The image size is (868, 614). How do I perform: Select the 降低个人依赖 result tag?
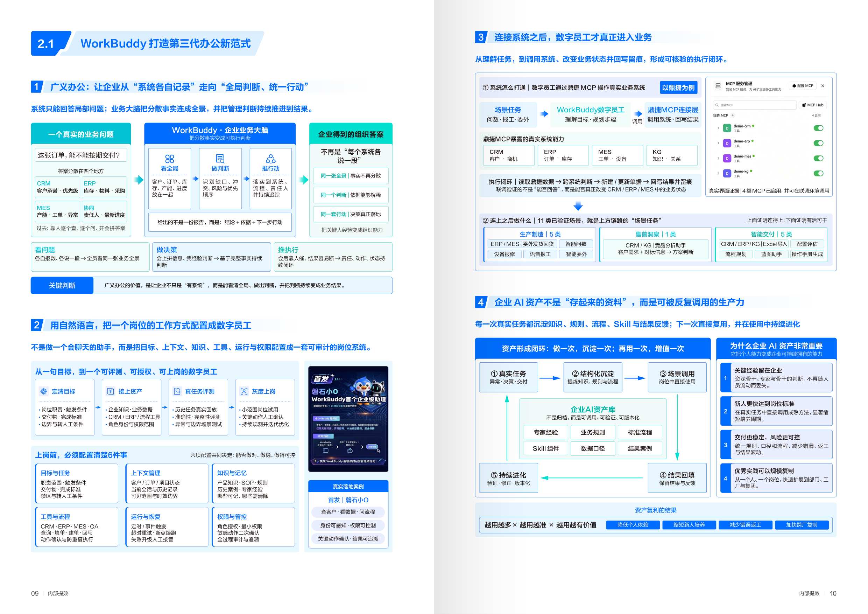(633, 525)
